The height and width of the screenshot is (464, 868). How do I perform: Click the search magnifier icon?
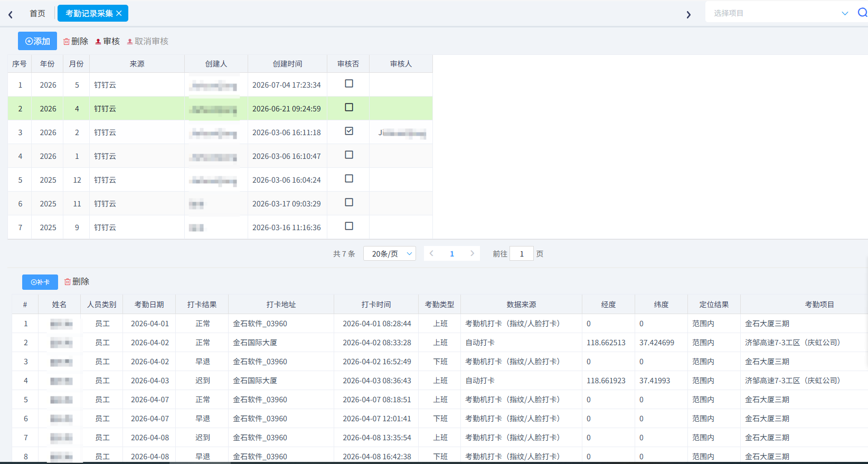pyautogui.click(x=863, y=13)
